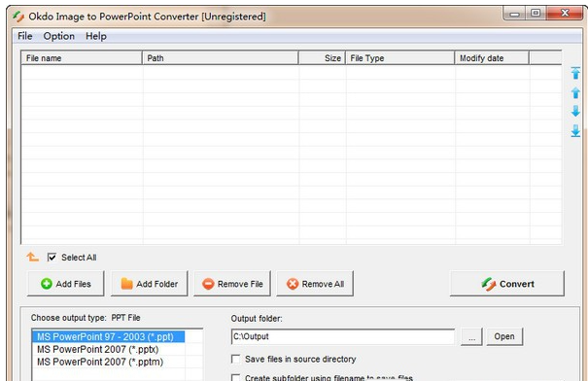The height and width of the screenshot is (381, 588).
Task: Enable Save files in source directory
Action: coord(235,359)
